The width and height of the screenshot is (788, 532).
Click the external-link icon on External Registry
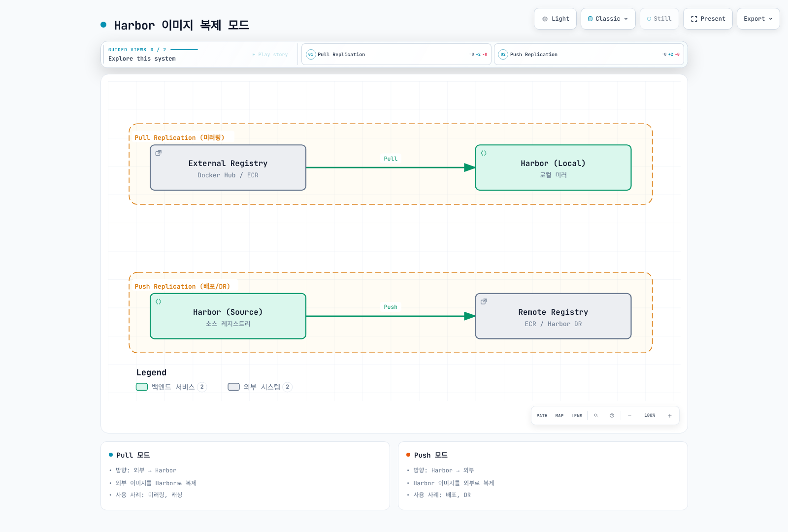159,153
